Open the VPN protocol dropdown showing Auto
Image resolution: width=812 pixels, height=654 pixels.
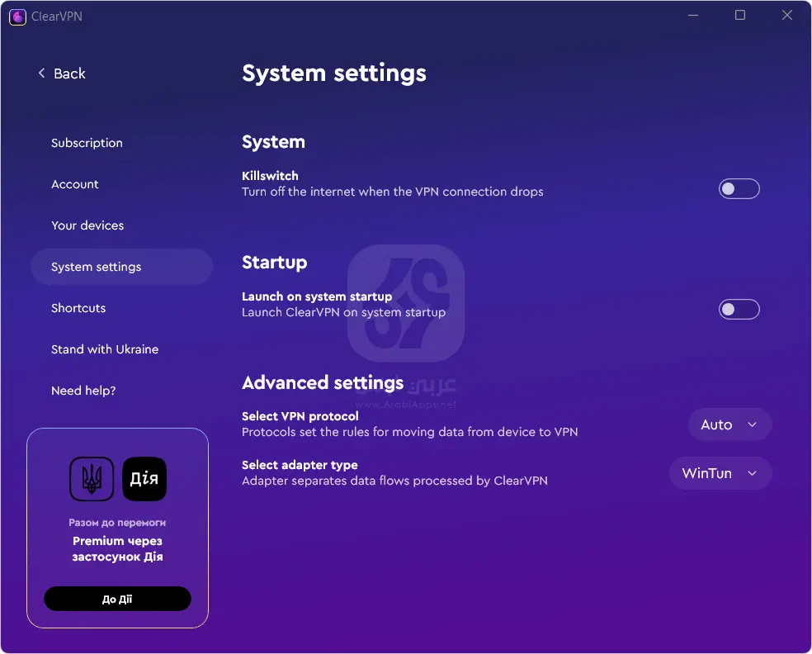[729, 424]
